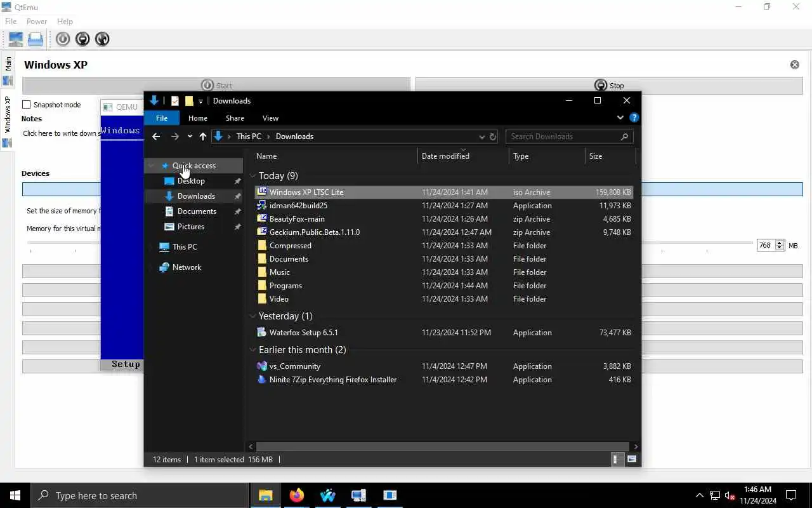
Task: Open the Explorer help question mark icon
Action: [x=634, y=117]
